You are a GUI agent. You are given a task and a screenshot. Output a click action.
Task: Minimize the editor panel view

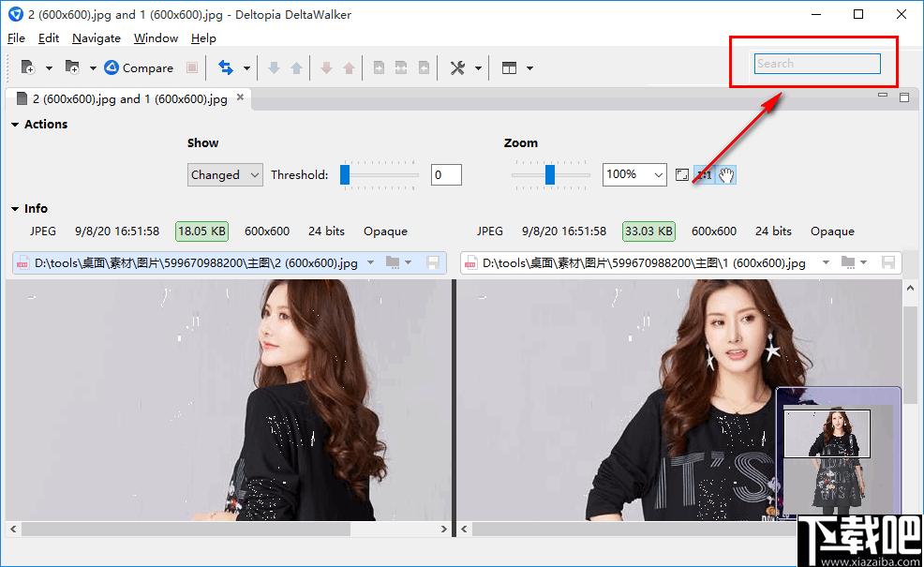tap(882, 95)
